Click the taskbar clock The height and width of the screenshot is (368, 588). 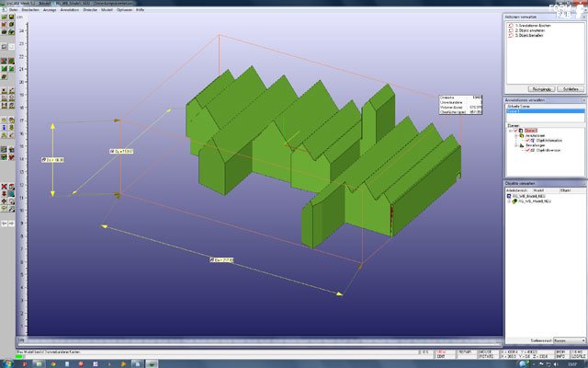pyautogui.click(x=572, y=364)
